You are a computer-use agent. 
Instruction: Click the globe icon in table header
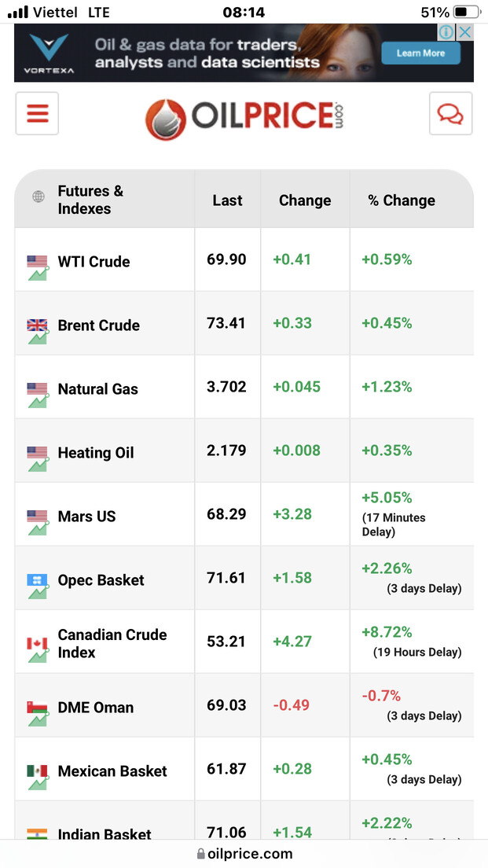[39, 197]
